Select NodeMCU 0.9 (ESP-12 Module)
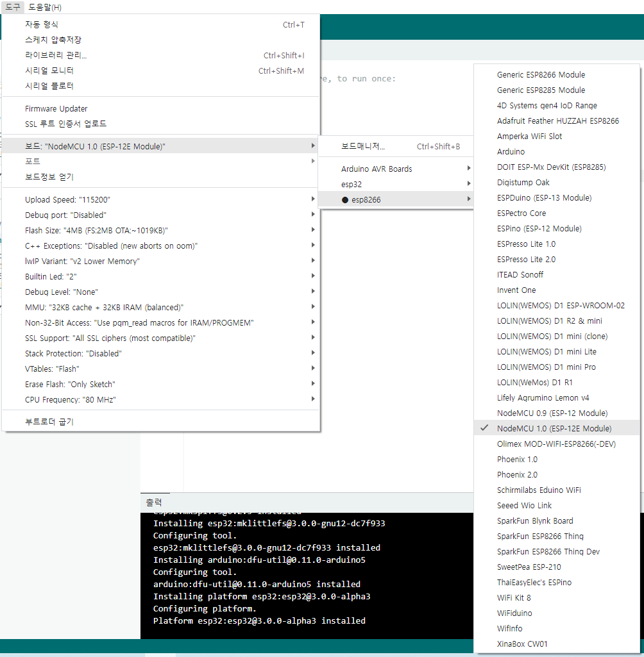 pyautogui.click(x=557, y=413)
